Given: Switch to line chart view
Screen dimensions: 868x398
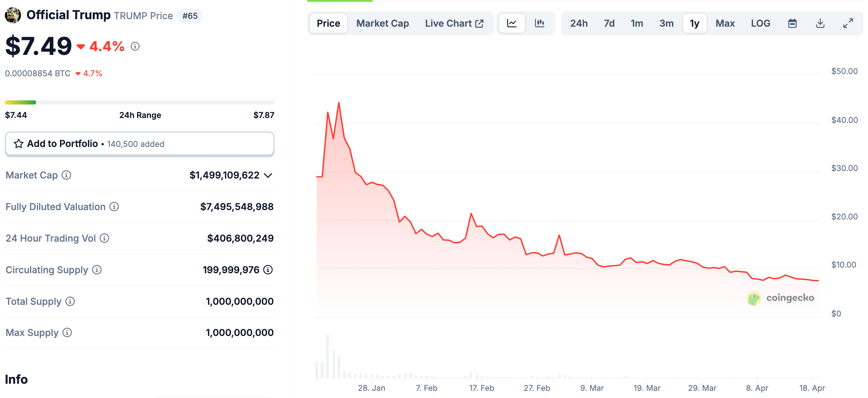Looking at the screenshot, I should pos(512,23).
